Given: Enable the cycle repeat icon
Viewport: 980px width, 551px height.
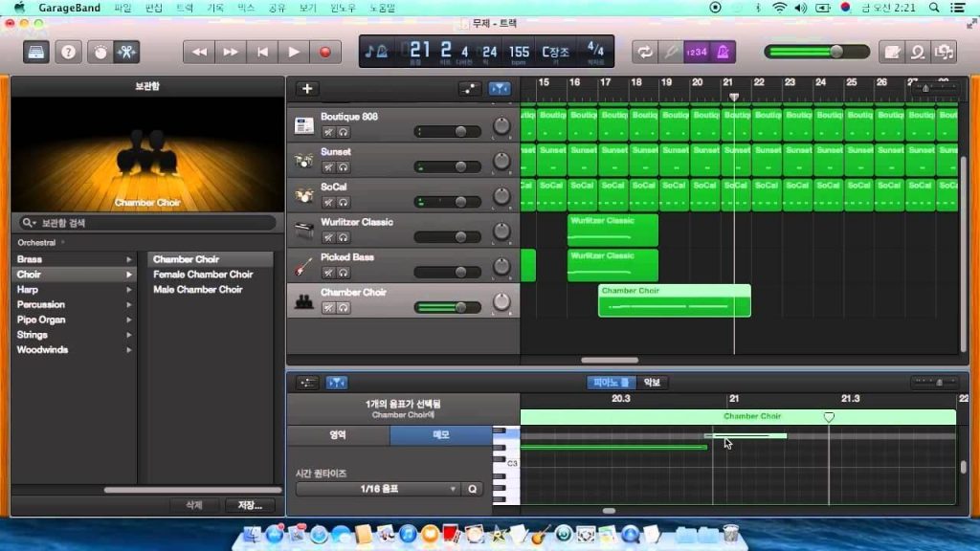Looking at the screenshot, I should point(645,52).
